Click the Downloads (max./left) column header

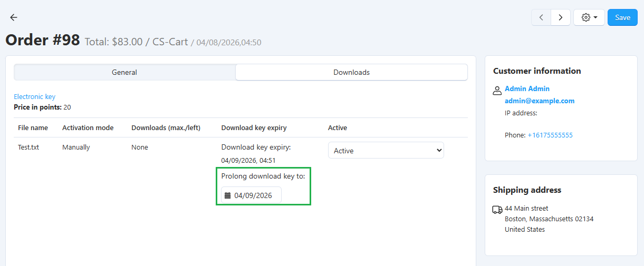(166, 127)
